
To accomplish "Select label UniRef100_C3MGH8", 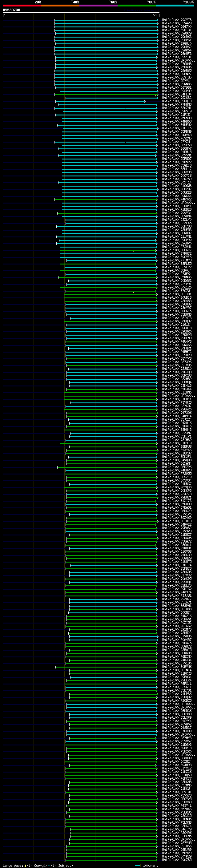I will tap(177, 782).
